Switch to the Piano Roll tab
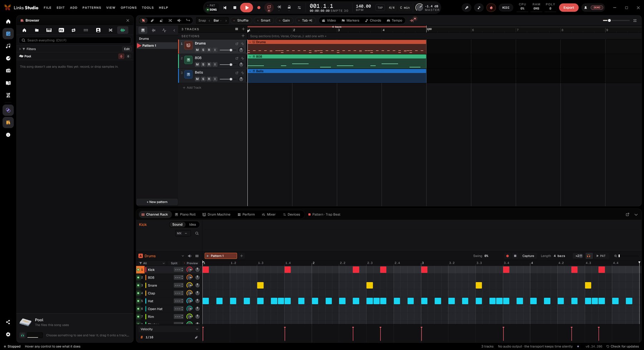Viewport: 644px width, 350px height. click(x=185, y=214)
